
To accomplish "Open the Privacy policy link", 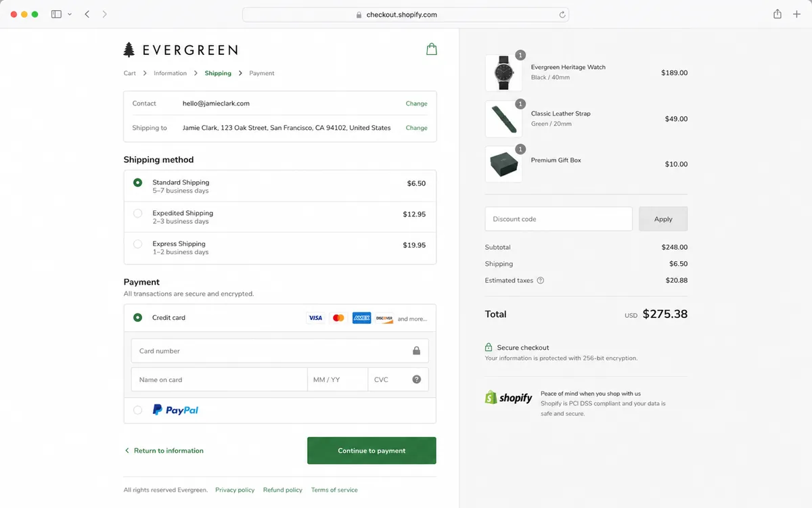I will pyautogui.click(x=235, y=490).
